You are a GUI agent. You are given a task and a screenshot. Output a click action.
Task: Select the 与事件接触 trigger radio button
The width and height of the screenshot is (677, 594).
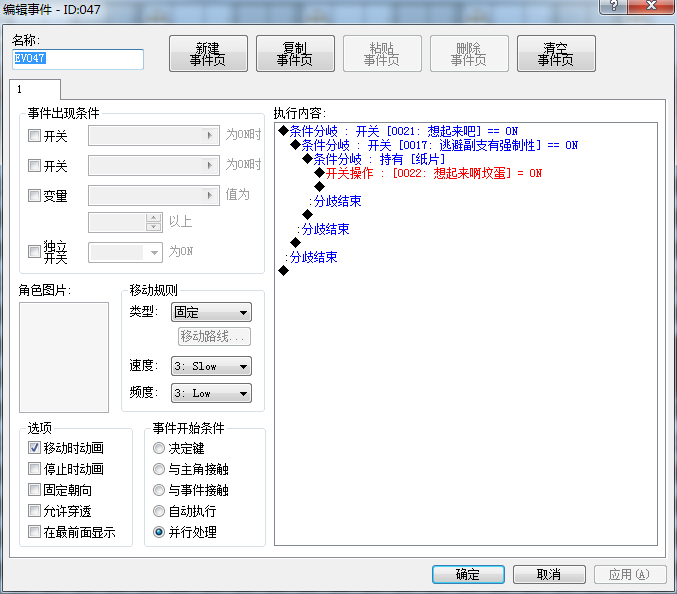159,490
